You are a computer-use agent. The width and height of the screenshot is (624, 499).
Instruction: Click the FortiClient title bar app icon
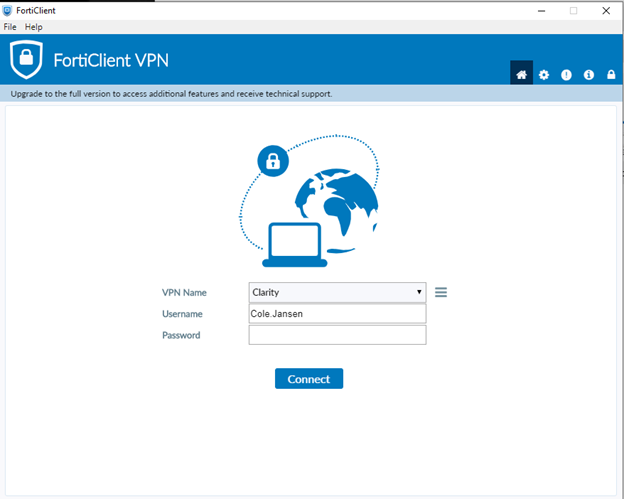(x=7, y=11)
